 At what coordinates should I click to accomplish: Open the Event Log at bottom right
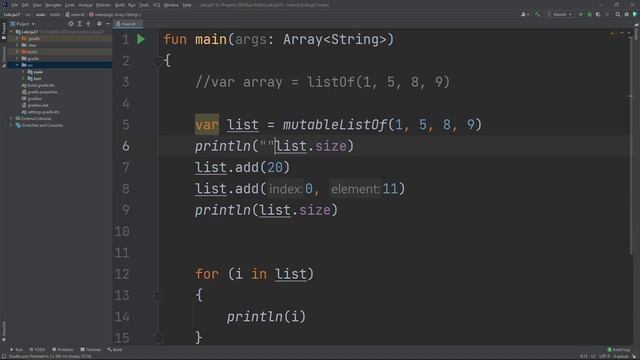click(x=619, y=350)
